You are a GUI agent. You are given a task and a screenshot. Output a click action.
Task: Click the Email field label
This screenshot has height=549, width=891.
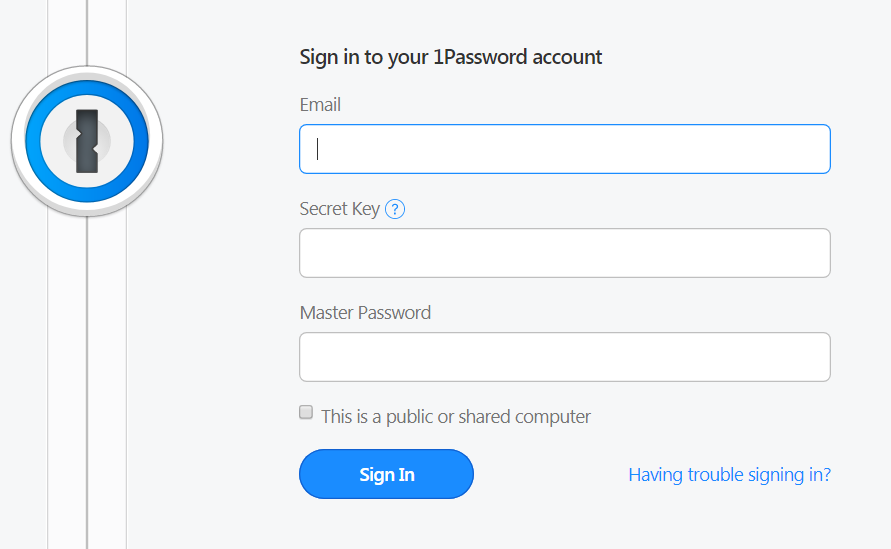320,105
